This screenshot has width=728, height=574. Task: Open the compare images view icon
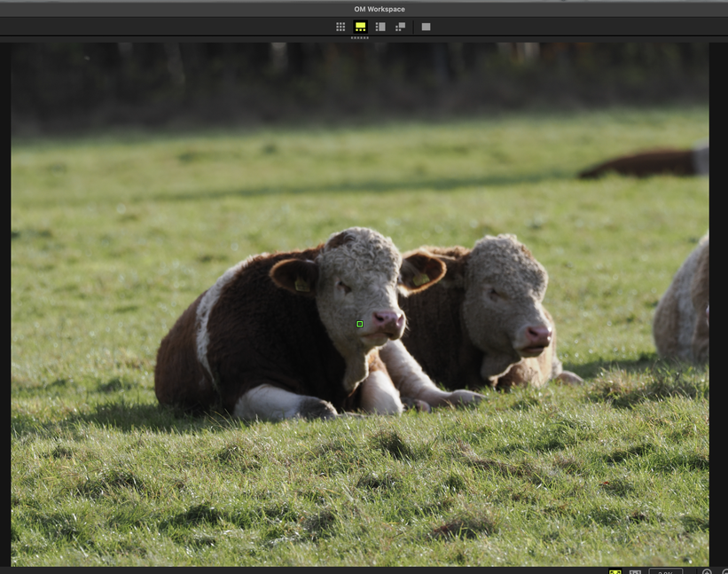(400, 27)
